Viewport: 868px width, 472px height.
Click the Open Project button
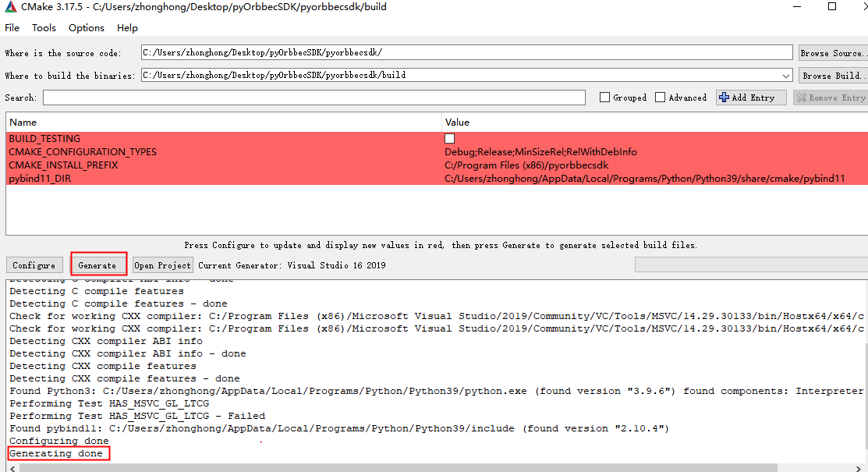162,265
